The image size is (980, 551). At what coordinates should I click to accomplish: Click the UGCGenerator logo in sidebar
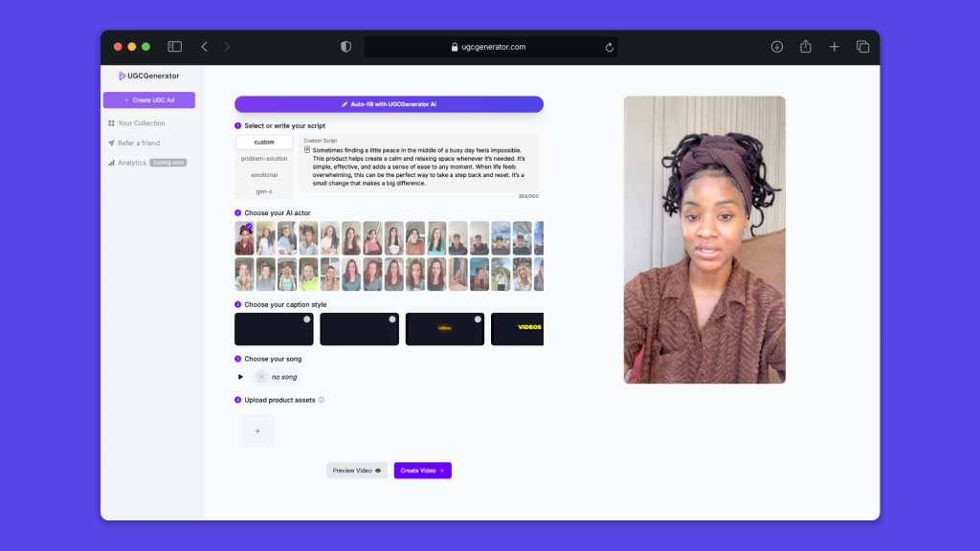pyautogui.click(x=148, y=76)
